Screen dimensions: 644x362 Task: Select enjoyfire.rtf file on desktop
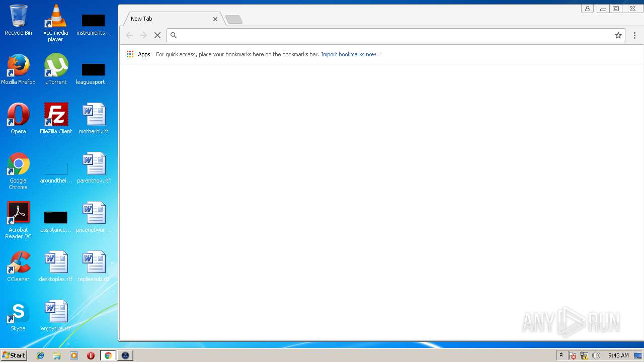click(55, 316)
